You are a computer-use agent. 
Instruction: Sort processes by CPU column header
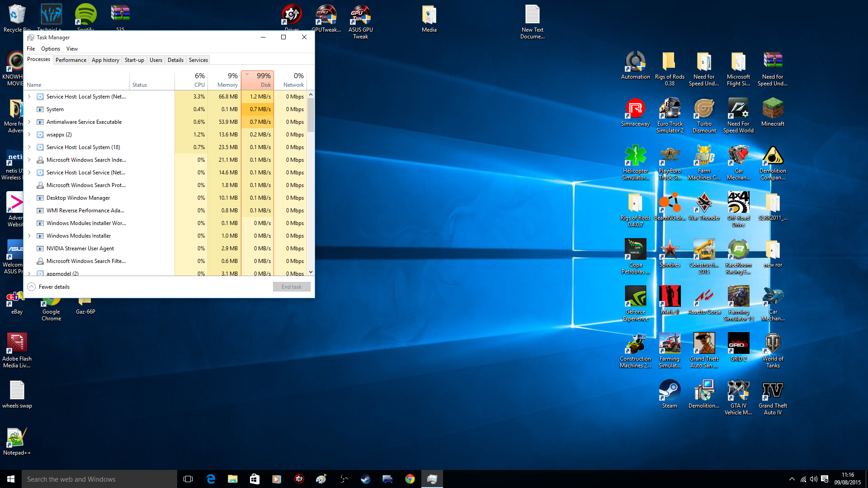pos(192,80)
